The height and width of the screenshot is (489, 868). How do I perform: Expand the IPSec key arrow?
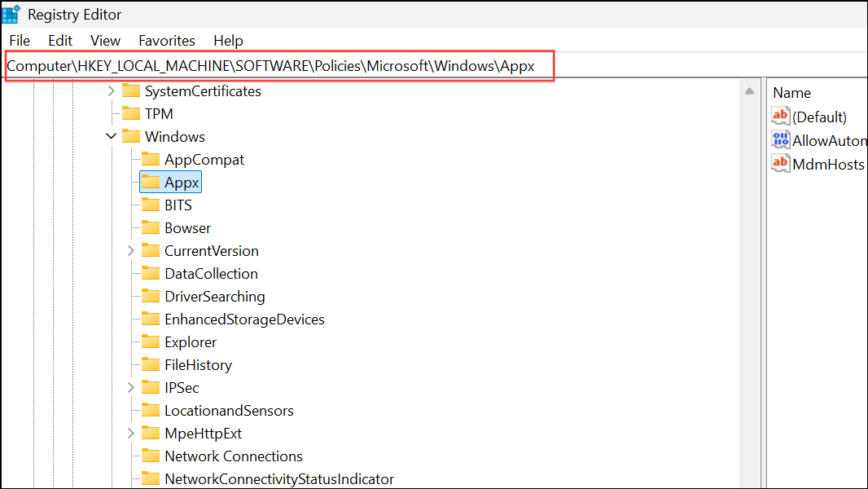click(131, 388)
